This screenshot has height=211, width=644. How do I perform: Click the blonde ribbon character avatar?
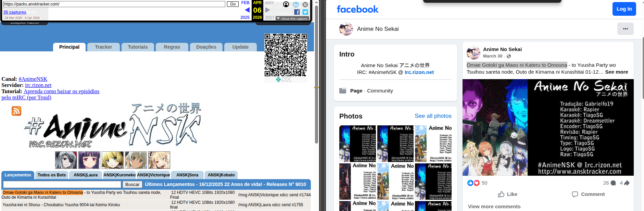coord(159,160)
